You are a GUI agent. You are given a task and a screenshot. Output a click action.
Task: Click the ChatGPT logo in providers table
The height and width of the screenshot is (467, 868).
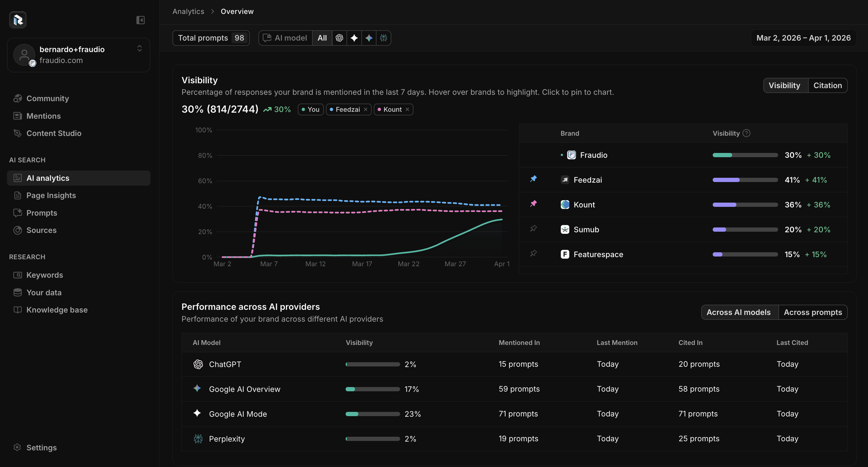coord(198,364)
